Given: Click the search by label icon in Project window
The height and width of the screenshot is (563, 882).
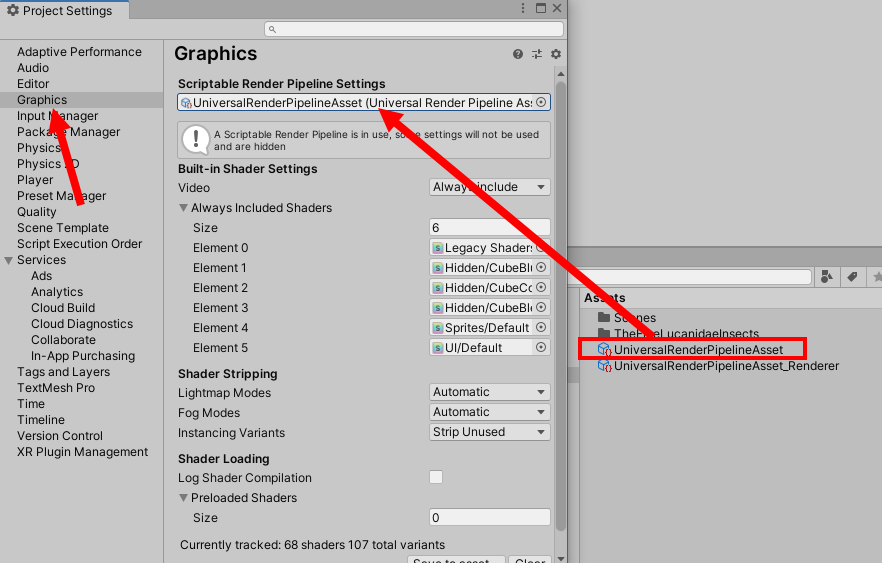Looking at the screenshot, I should [x=852, y=276].
